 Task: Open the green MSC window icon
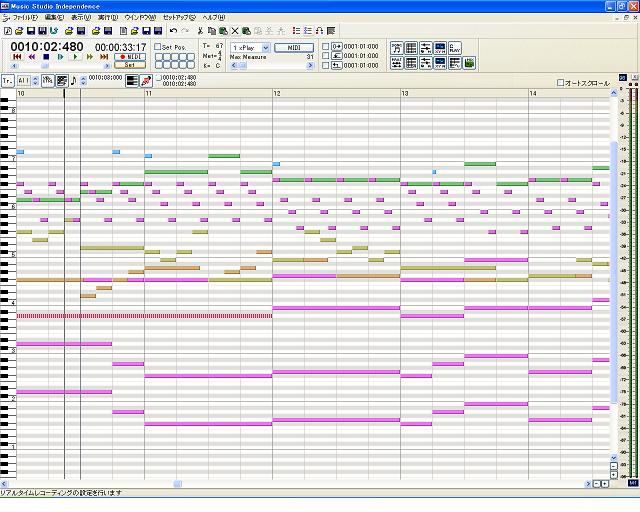469,63
